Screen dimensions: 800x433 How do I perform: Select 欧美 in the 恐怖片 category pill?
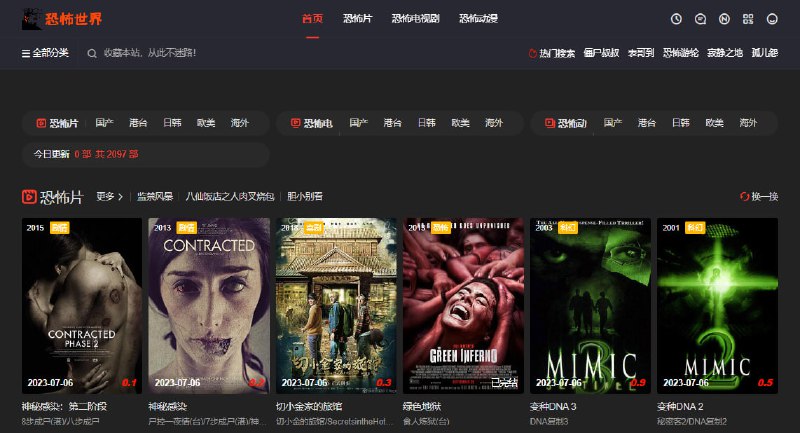[x=206, y=123]
